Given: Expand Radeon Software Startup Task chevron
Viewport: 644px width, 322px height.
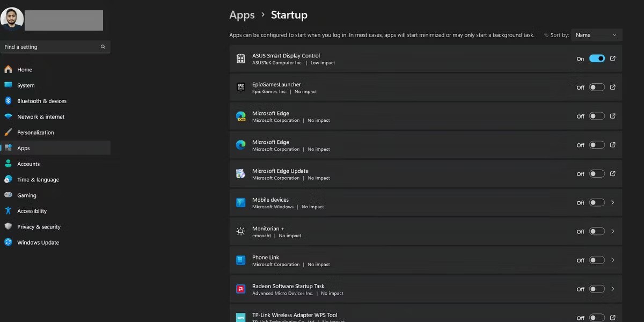Looking at the screenshot, I should point(613,289).
